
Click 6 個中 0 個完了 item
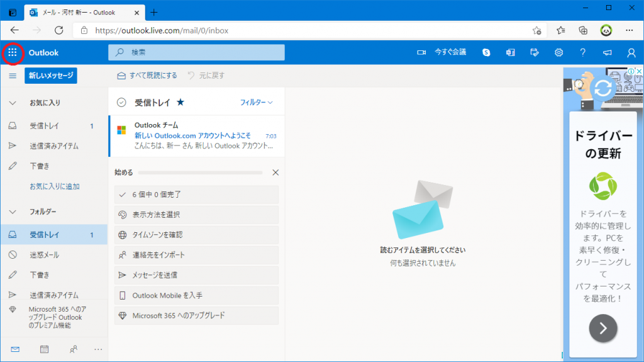tap(196, 195)
